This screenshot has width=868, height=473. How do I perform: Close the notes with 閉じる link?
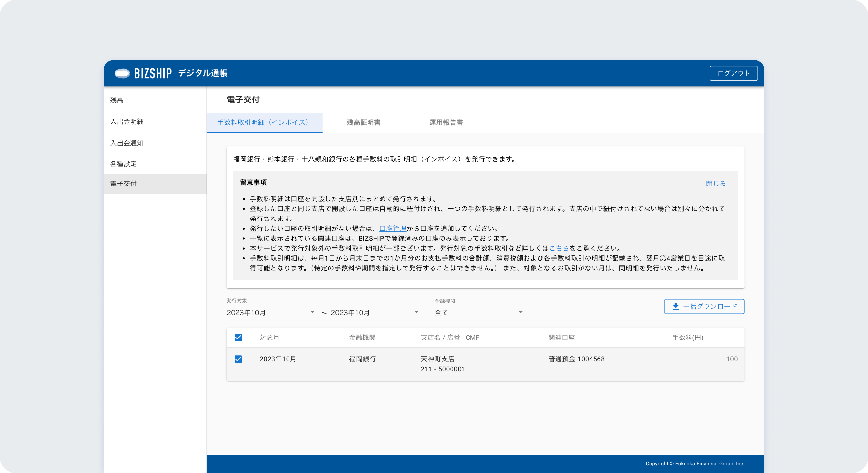pyautogui.click(x=716, y=184)
